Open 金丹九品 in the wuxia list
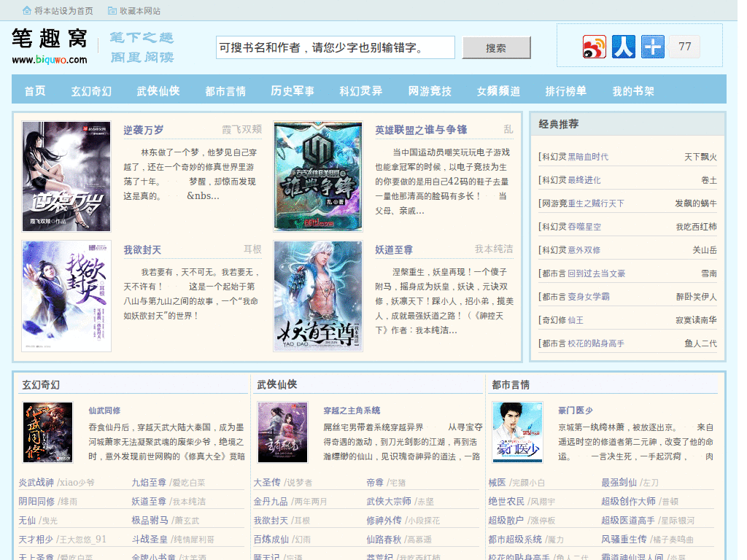The image size is (747, 560). click(271, 502)
